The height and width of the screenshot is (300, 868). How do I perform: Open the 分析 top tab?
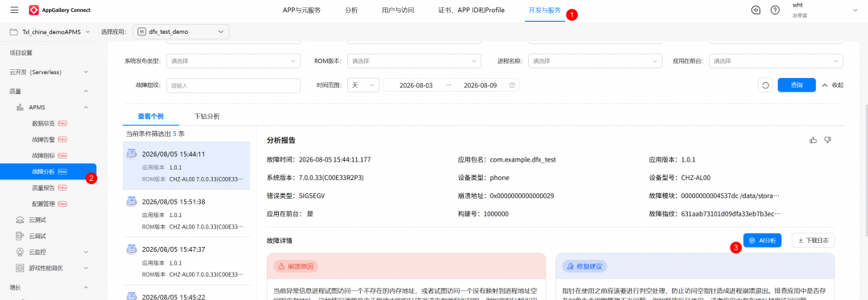pyautogui.click(x=351, y=10)
